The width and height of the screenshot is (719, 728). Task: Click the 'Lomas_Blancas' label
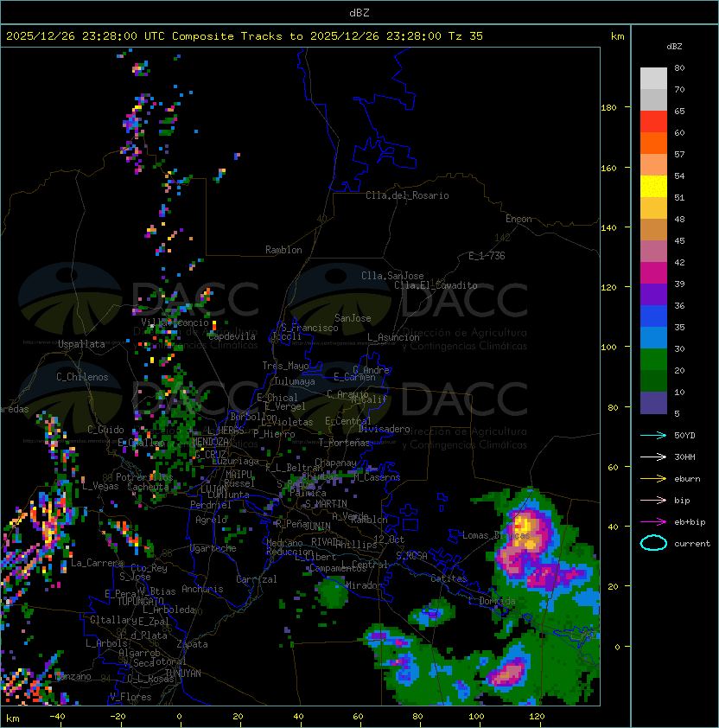496,535
